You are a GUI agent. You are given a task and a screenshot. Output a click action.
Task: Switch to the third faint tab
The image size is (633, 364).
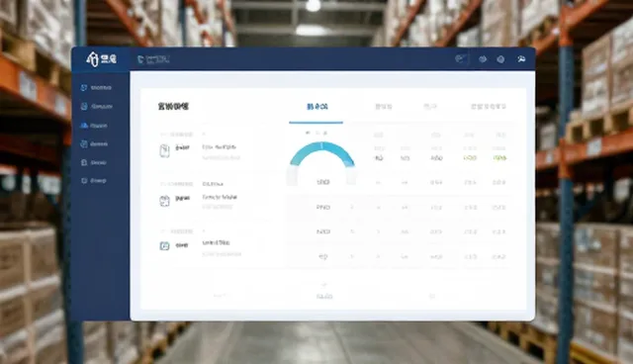430,107
